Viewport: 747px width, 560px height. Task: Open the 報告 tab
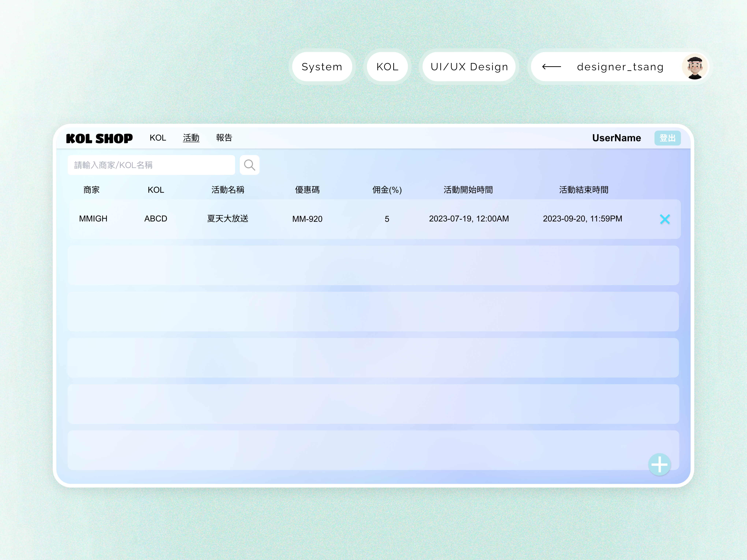(224, 138)
